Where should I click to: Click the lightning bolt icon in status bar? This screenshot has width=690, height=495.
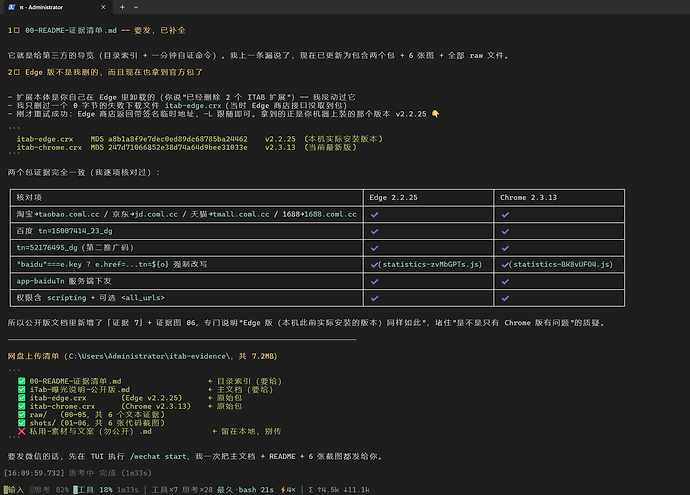click(283, 490)
